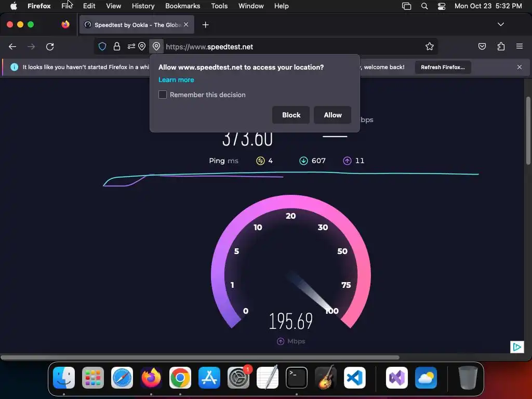Save page to Pocket icon
Image resolution: width=532 pixels, height=399 pixels.
click(x=482, y=46)
